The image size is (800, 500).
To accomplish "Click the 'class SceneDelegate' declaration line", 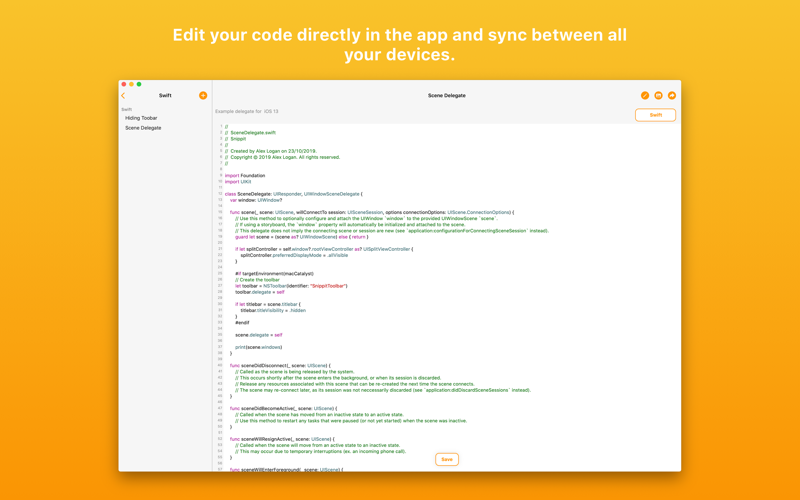I will pos(293,194).
